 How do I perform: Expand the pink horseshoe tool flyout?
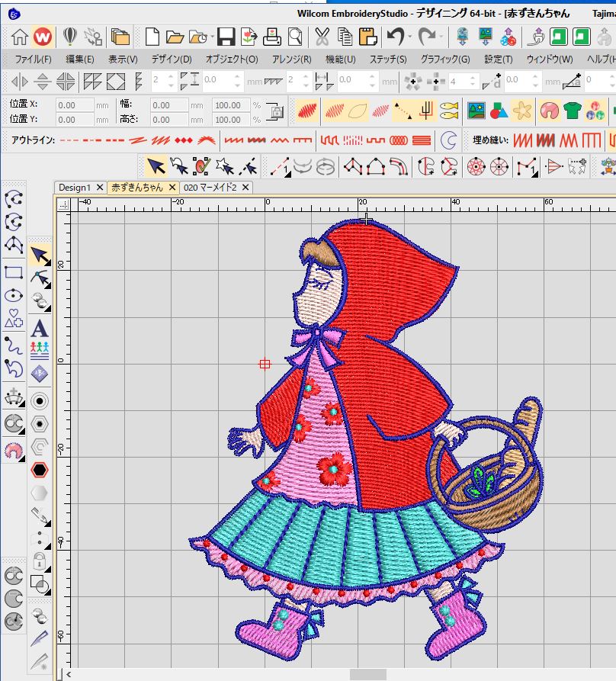(22, 458)
